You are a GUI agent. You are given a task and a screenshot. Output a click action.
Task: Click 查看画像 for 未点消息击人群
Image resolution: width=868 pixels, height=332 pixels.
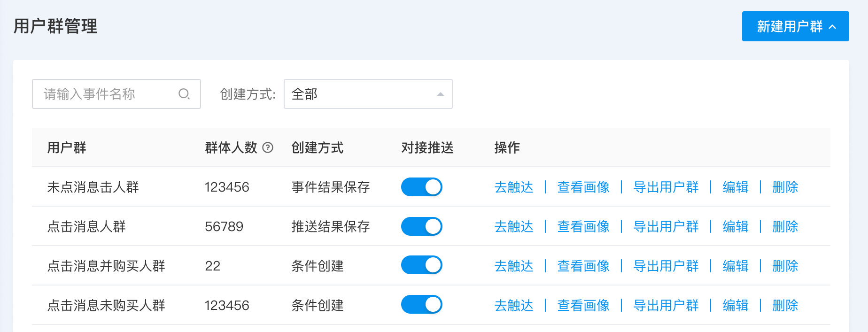point(583,187)
